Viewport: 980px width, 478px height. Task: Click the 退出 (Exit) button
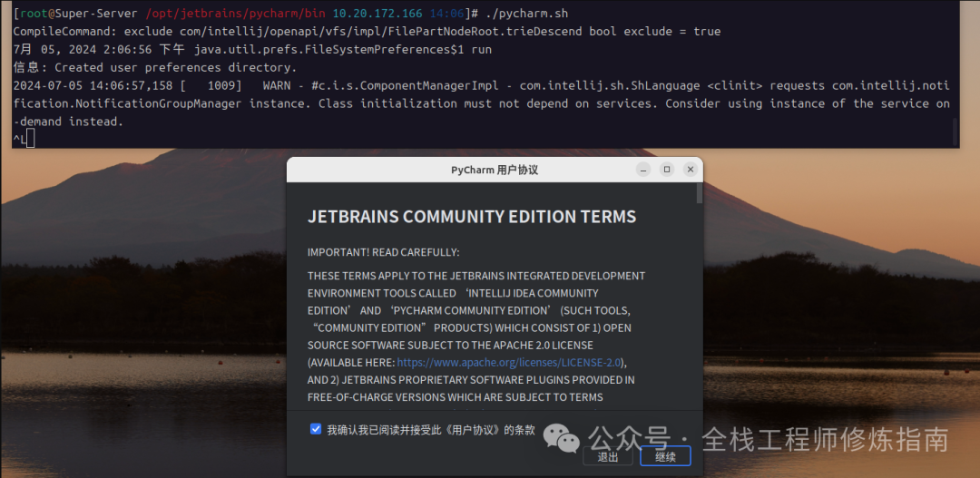pos(607,457)
